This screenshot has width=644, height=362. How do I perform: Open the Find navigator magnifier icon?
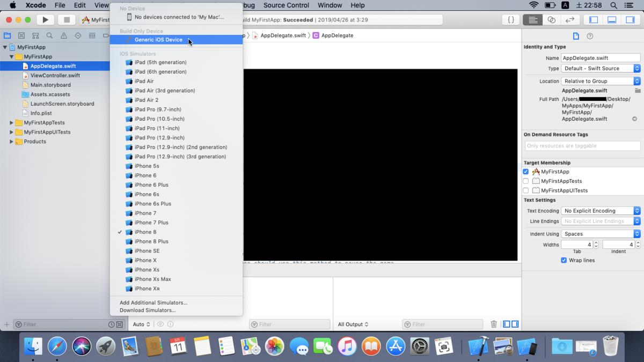tap(49, 35)
